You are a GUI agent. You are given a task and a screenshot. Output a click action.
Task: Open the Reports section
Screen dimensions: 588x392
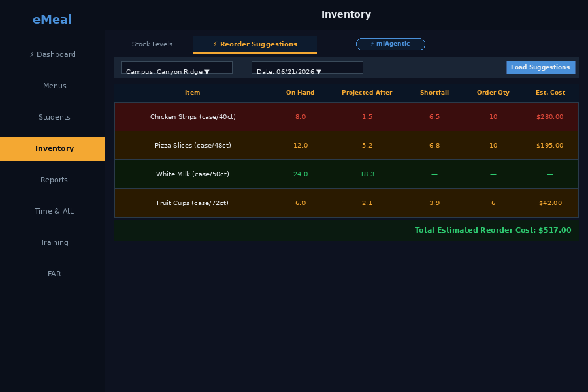tap(52, 180)
